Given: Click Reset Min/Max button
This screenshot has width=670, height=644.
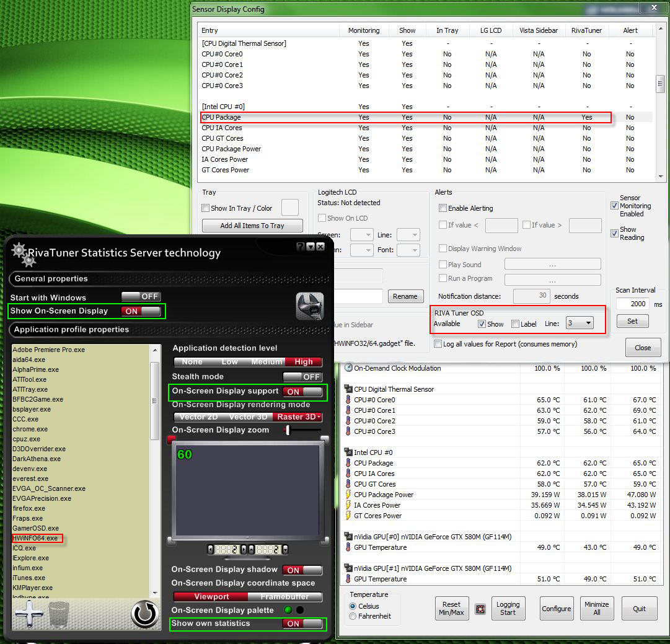Looking at the screenshot, I should [x=452, y=609].
